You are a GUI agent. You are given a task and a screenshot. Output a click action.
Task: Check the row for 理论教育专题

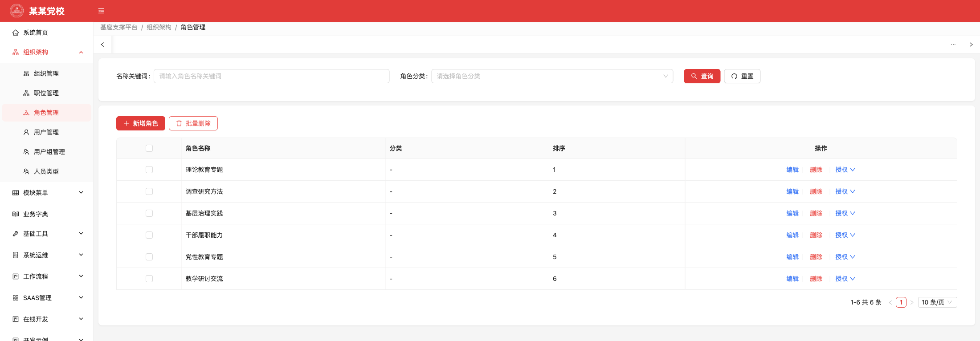pos(149,170)
